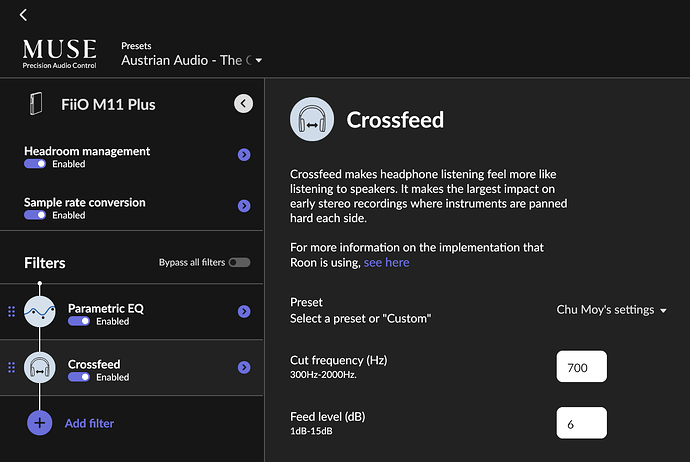This screenshot has width=690, height=462.
Task: Click the Crossfeed headphones icon in filter list
Action: pyautogui.click(x=40, y=367)
